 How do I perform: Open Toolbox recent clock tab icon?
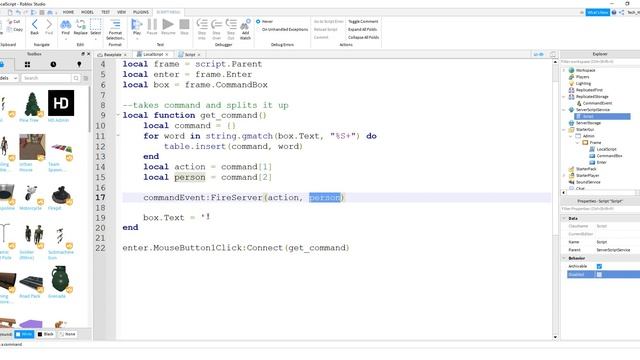tap(53, 64)
